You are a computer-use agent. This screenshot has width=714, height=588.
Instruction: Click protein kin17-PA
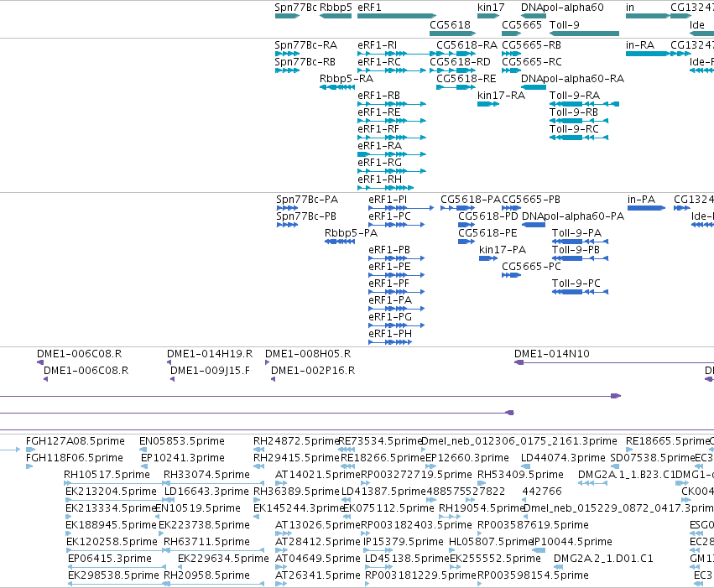click(503, 250)
